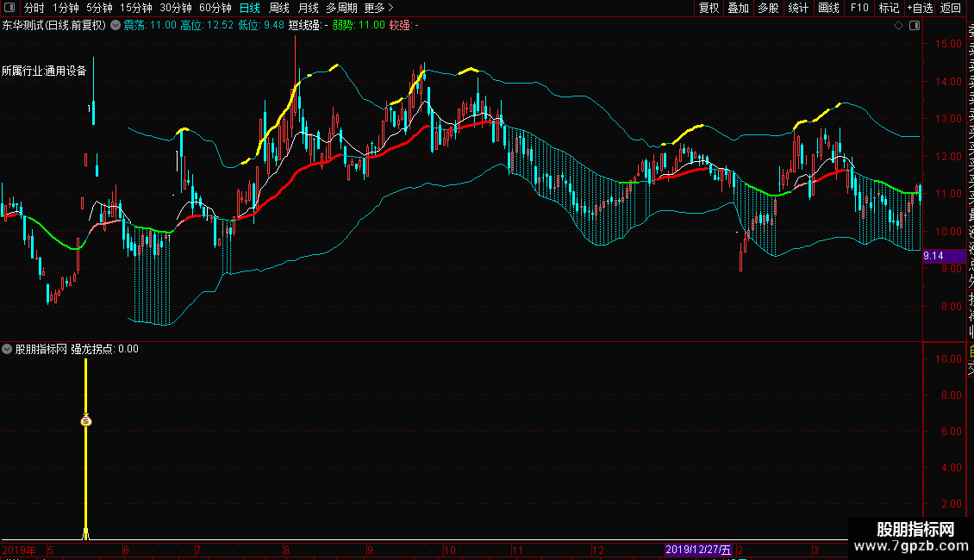Switch to 周线 weekly tab

279,8
